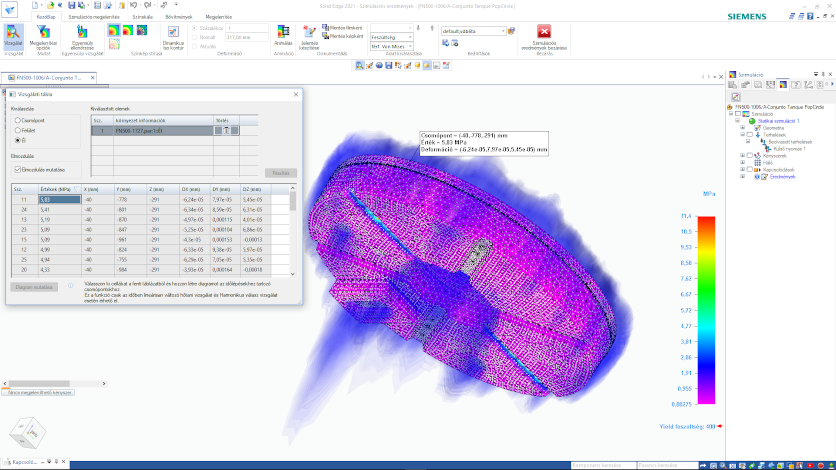Choose the first smooth color contour style

114,30
